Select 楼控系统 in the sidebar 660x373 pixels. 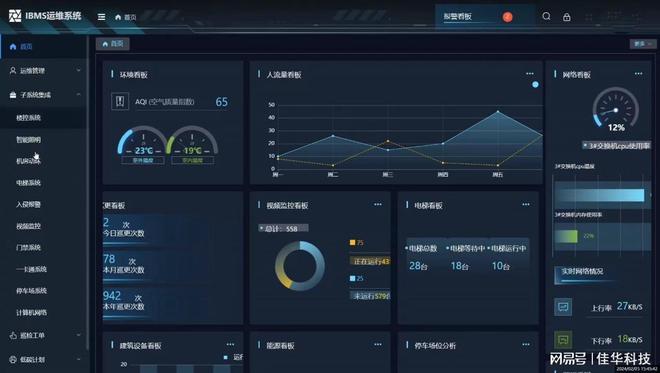pyautogui.click(x=29, y=118)
